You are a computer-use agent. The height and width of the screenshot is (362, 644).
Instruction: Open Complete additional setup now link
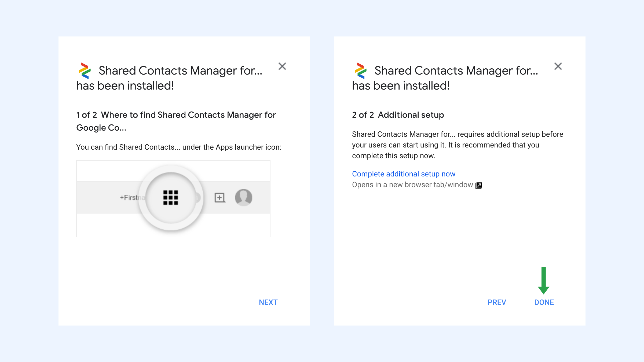[404, 174]
